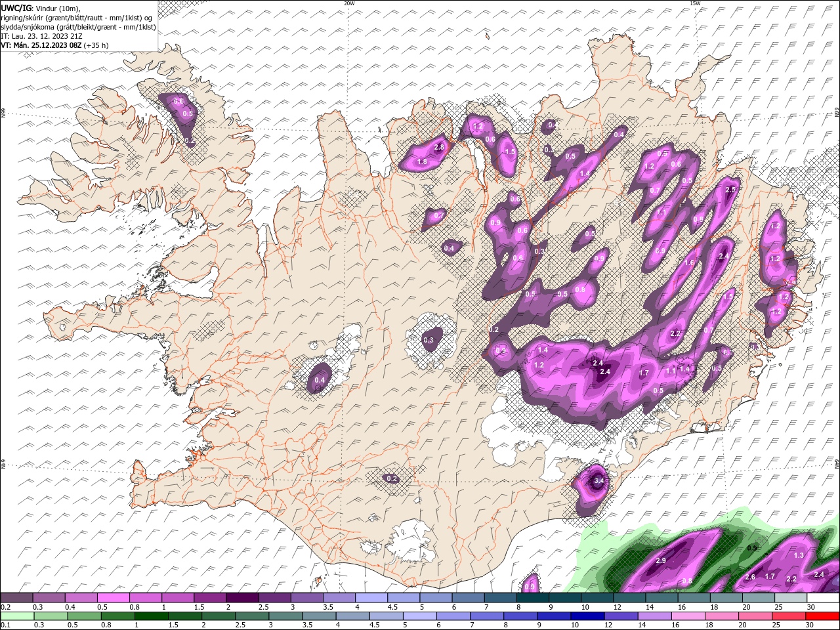Click the '1.8' precipitation value in the north
Viewport: 840px width, 630px height.
(x=423, y=161)
